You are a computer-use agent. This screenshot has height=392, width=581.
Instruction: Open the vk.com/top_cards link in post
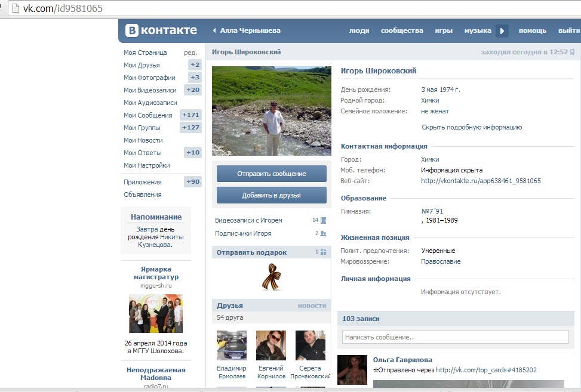coord(486,370)
